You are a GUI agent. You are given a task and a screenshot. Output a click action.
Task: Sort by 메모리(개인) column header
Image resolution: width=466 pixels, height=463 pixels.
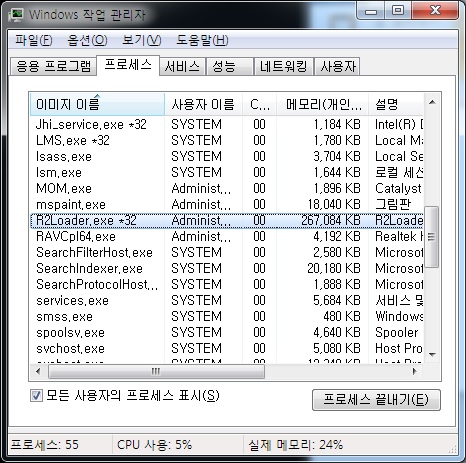tap(322, 104)
